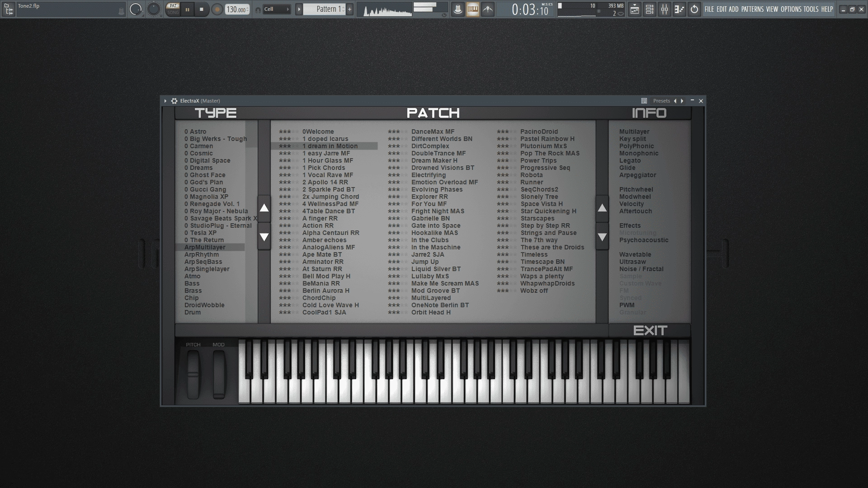The image size is (868, 488).
Task: Click the MOD wheel
Action: tap(219, 375)
